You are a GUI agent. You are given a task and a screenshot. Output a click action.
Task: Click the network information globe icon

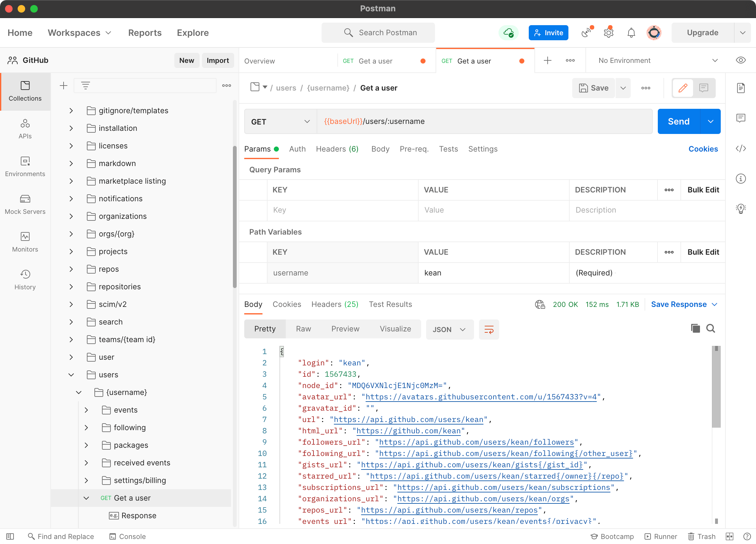(x=540, y=304)
